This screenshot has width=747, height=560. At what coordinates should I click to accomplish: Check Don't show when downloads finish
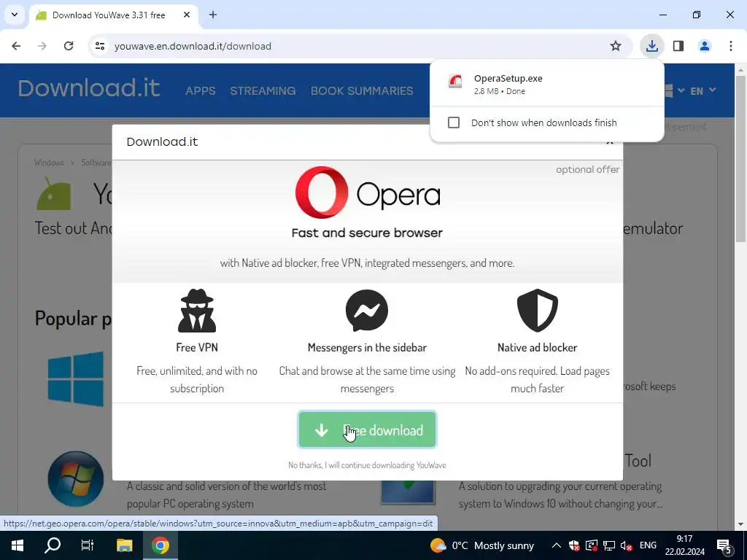click(x=454, y=122)
